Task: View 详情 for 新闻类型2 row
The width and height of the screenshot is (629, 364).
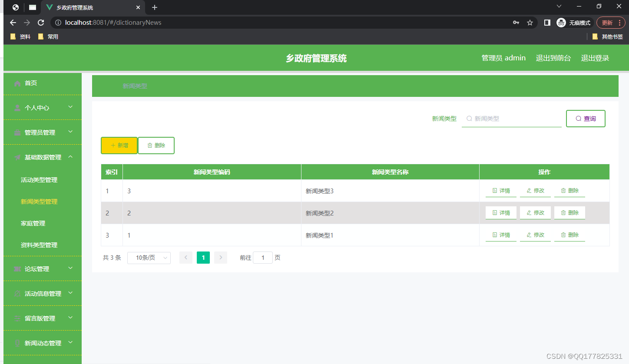Action: tap(501, 213)
